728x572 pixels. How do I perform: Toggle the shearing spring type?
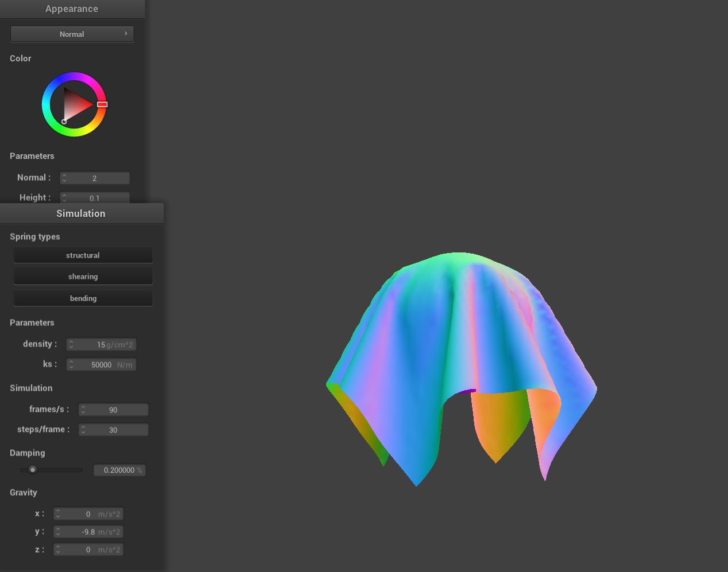(x=83, y=277)
